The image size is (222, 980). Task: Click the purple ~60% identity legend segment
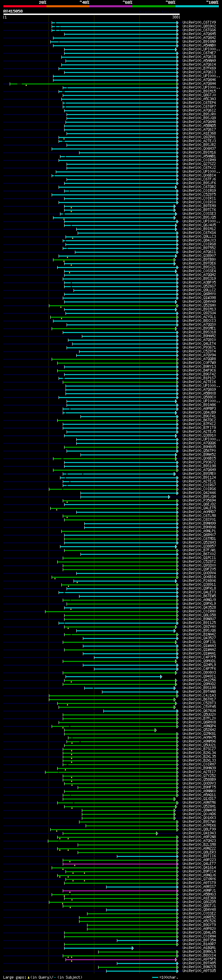pyautogui.click(x=111, y=6)
